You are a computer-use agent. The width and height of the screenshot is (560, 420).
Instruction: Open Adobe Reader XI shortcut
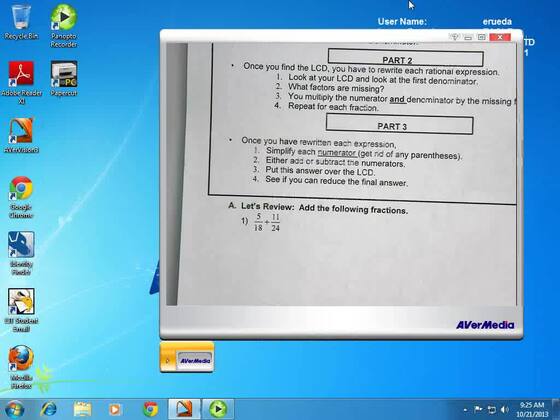pyautogui.click(x=21, y=82)
